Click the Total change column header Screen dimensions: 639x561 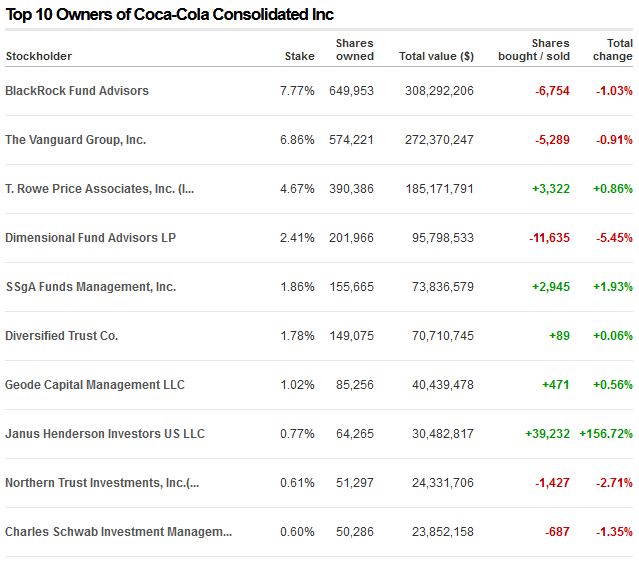tap(613, 50)
